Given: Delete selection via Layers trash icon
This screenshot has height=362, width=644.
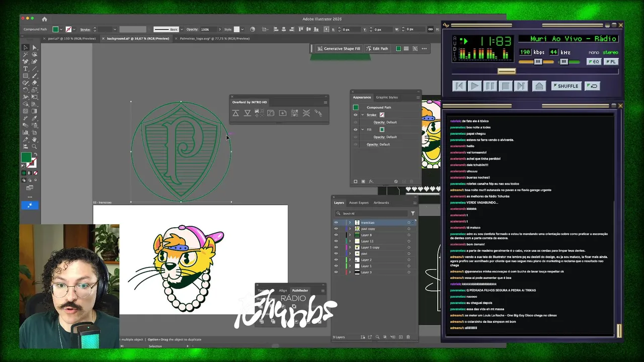Looking at the screenshot, I should tap(408, 337).
